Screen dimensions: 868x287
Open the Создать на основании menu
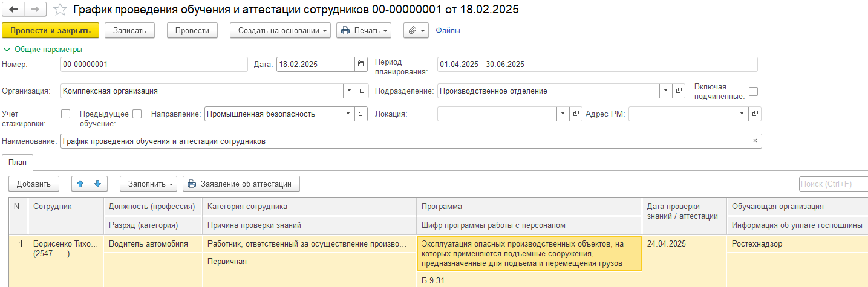tap(280, 30)
